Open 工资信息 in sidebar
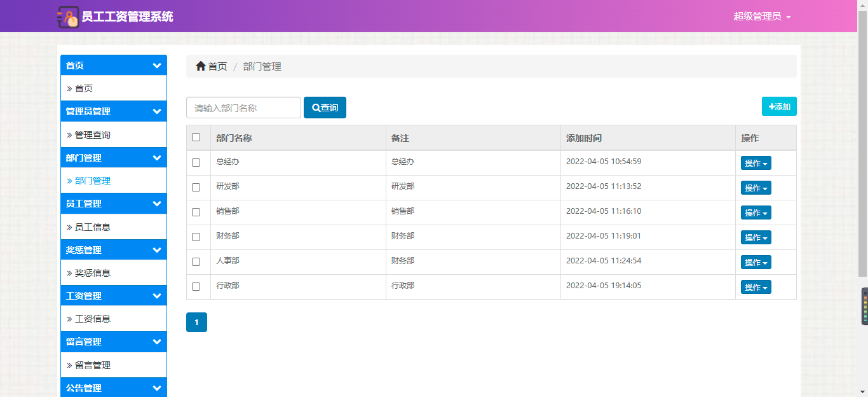The height and width of the screenshot is (397, 868). click(x=114, y=319)
